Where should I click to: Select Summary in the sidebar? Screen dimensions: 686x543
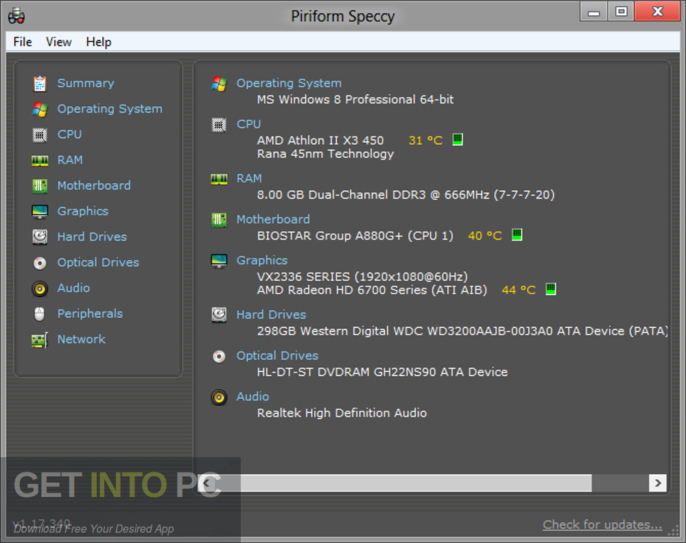click(86, 83)
